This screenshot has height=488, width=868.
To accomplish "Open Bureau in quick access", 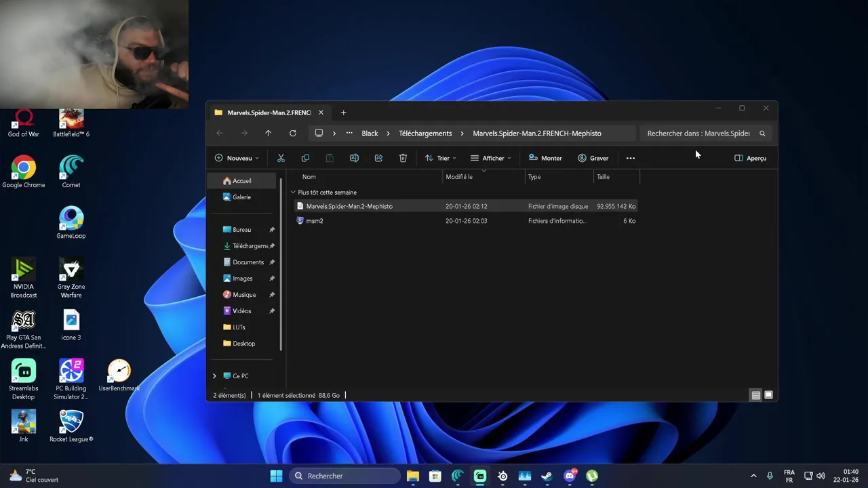I will click(x=242, y=230).
